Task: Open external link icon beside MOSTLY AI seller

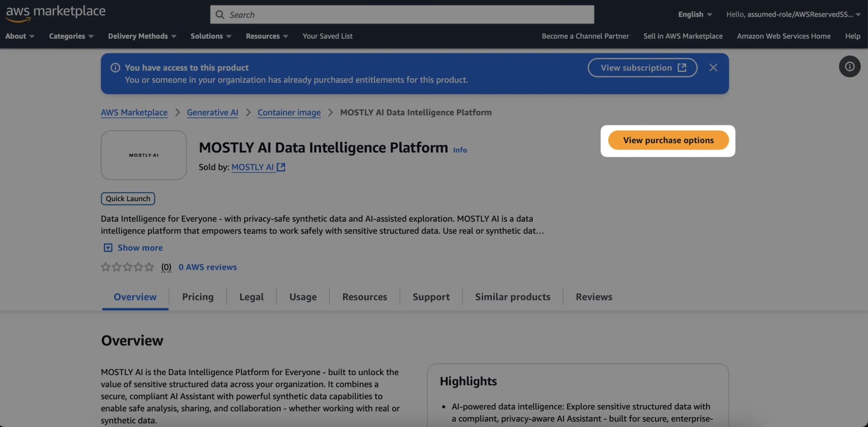Action: [x=281, y=167]
